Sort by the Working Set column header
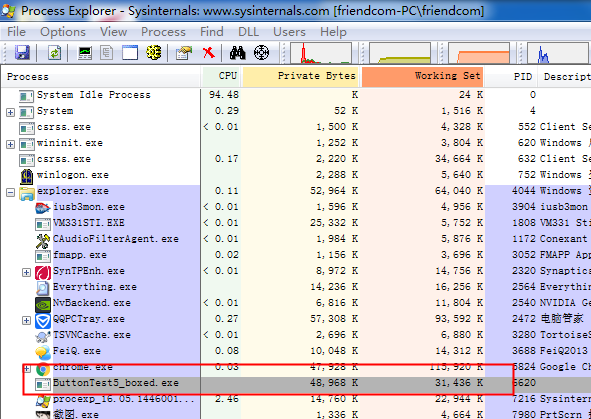This screenshot has width=591, height=419. [423, 76]
